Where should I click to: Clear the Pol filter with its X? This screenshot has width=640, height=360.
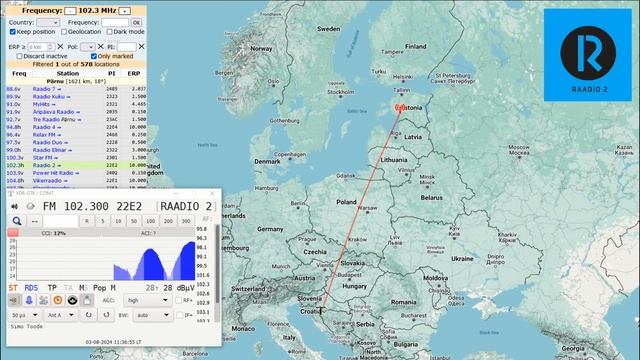(100, 47)
